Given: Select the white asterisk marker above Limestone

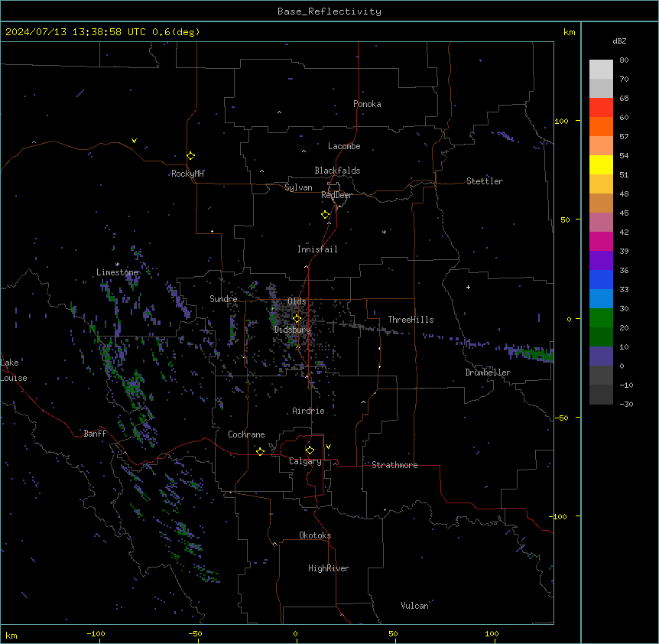Looking at the screenshot, I should [117, 265].
